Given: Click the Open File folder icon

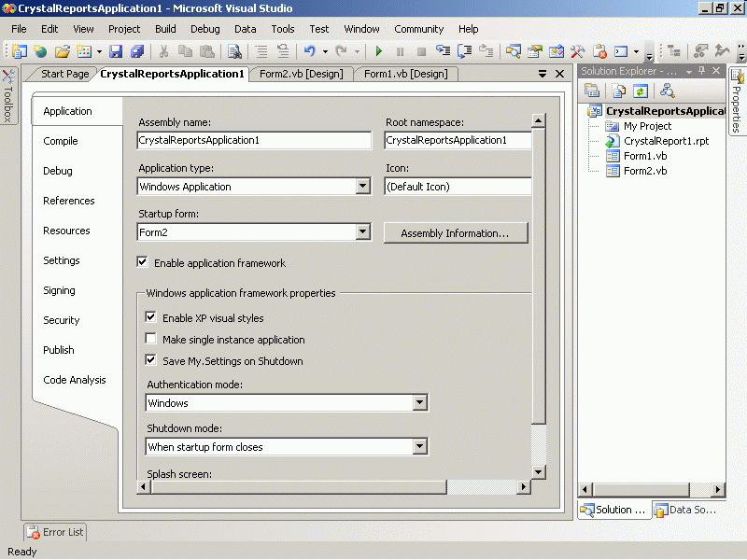Looking at the screenshot, I should tap(63, 51).
